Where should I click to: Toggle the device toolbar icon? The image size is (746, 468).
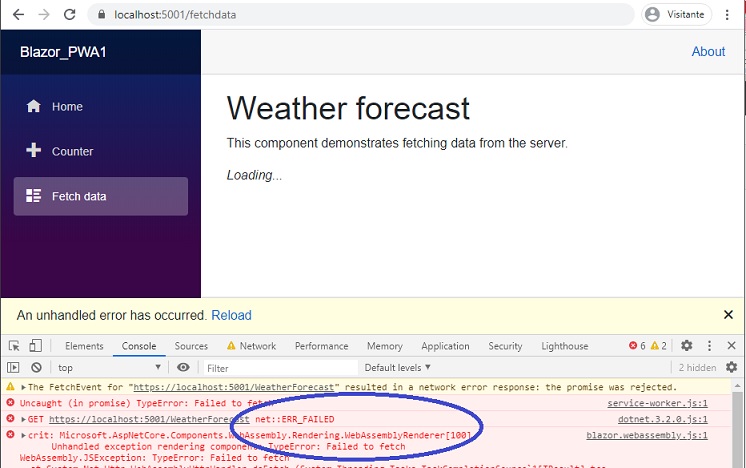(x=36, y=346)
